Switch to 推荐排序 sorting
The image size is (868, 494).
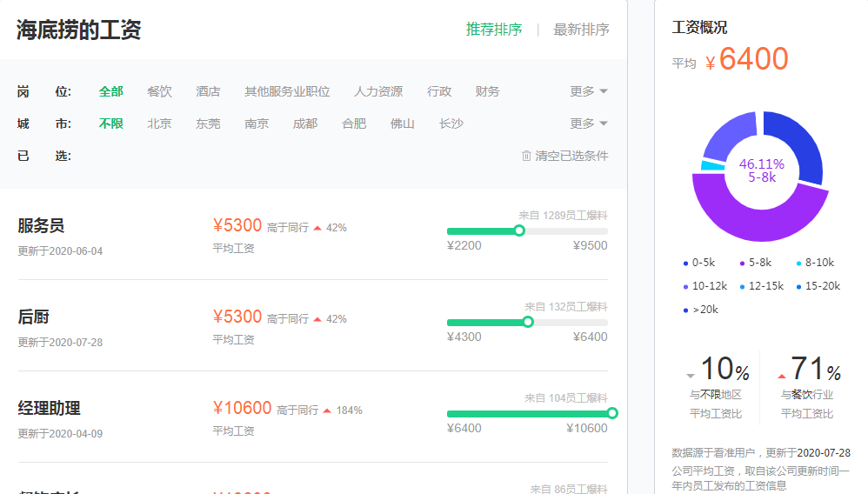494,30
